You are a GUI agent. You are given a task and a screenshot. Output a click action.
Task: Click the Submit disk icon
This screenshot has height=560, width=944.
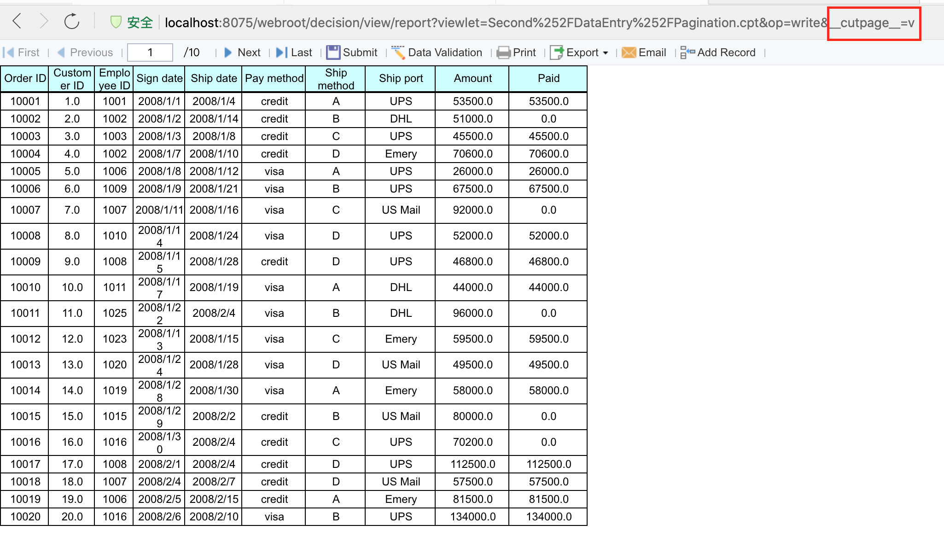332,52
